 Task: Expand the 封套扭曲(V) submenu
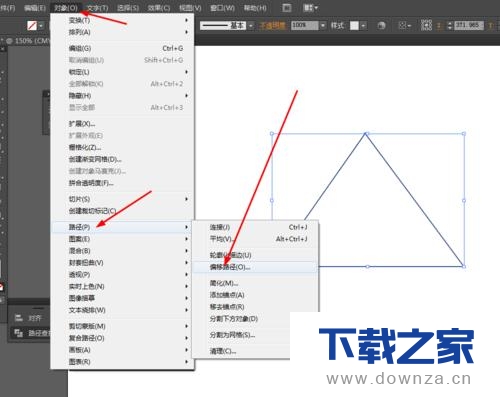pos(122,263)
